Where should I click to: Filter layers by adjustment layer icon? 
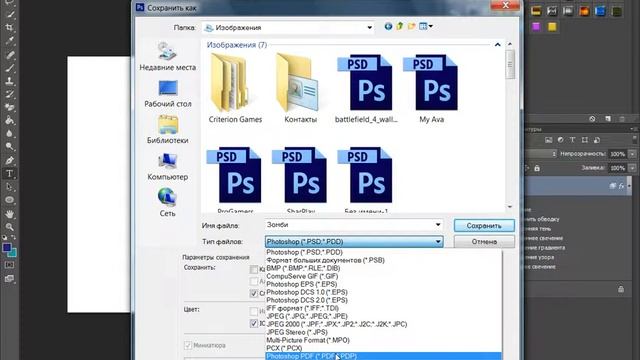(560, 140)
